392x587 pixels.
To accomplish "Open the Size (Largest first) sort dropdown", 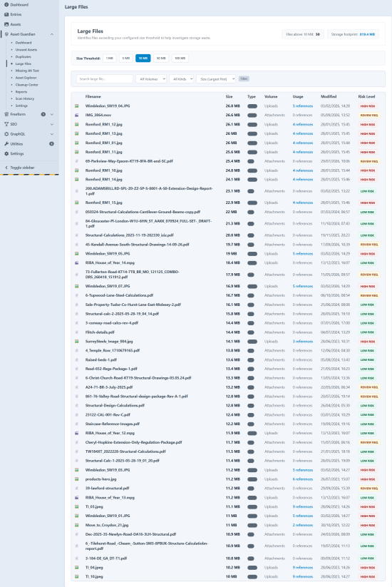I will (x=216, y=79).
